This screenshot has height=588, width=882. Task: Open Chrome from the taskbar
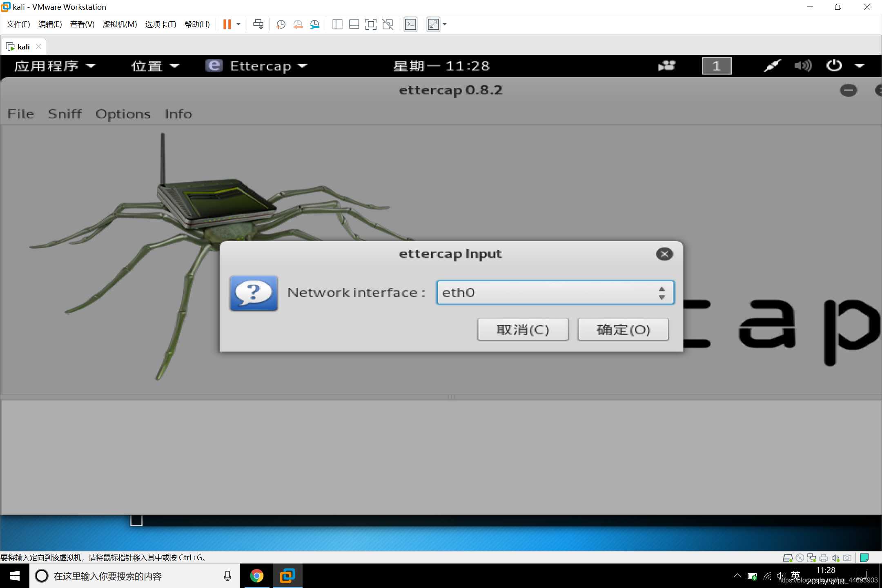click(x=257, y=576)
